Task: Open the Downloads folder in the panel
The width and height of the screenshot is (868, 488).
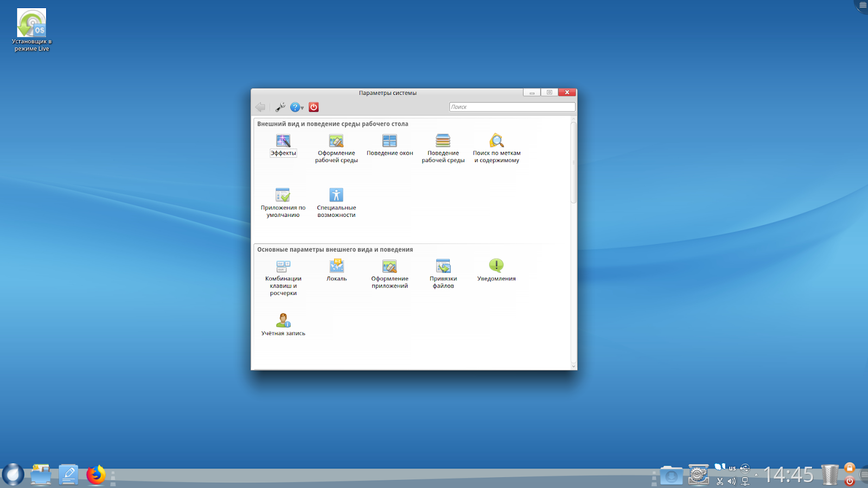Action: click(x=671, y=475)
